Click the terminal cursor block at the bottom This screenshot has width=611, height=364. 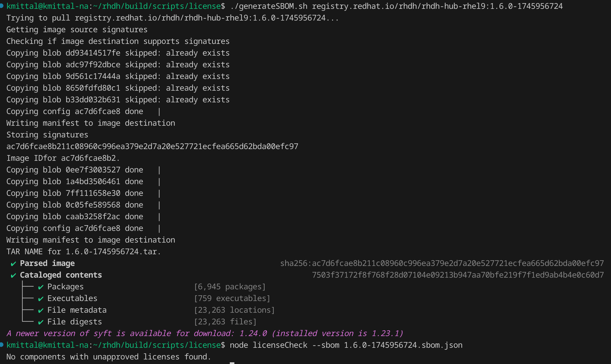[232, 363]
